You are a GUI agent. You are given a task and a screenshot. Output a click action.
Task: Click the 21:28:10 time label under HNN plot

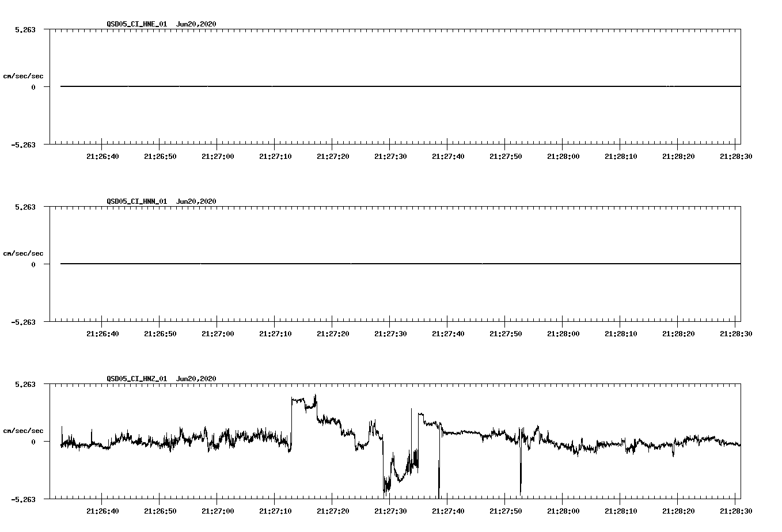(x=621, y=333)
